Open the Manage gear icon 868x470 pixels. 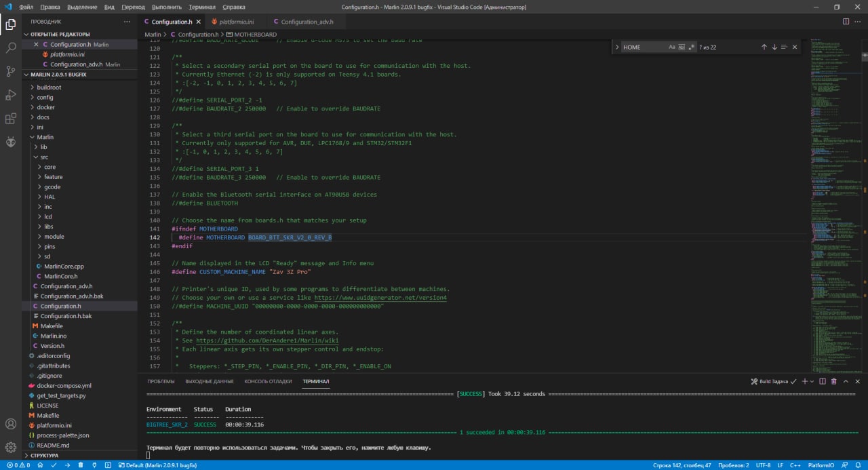point(11,448)
